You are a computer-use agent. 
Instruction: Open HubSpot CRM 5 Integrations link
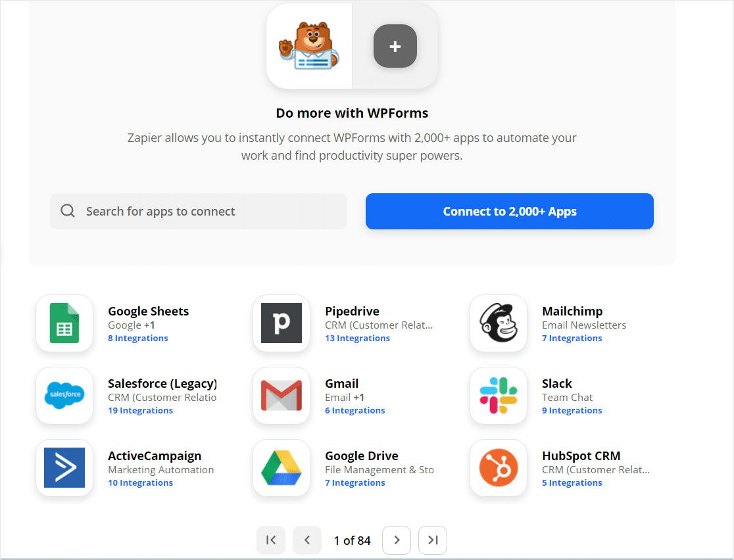tap(572, 483)
